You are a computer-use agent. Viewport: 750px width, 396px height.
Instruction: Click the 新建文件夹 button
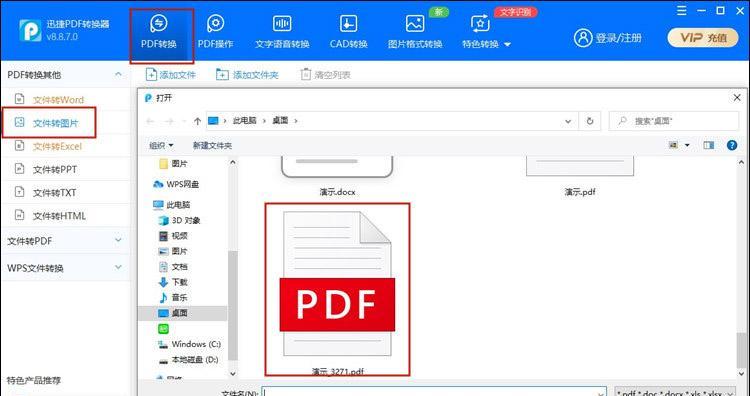pyautogui.click(x=212, y=145)
